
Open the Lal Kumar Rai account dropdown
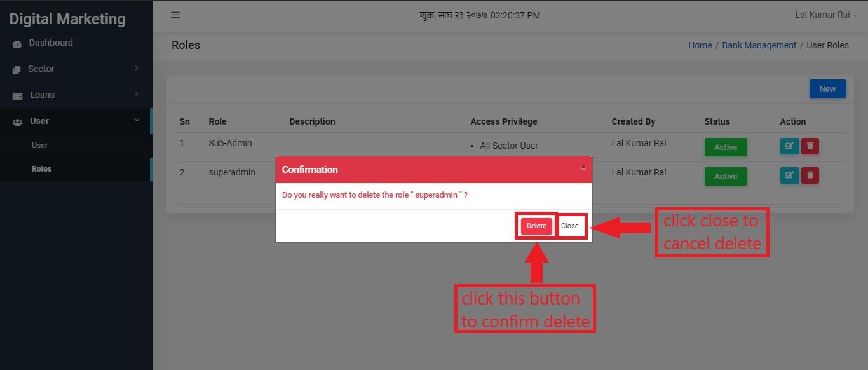(825, 15)
